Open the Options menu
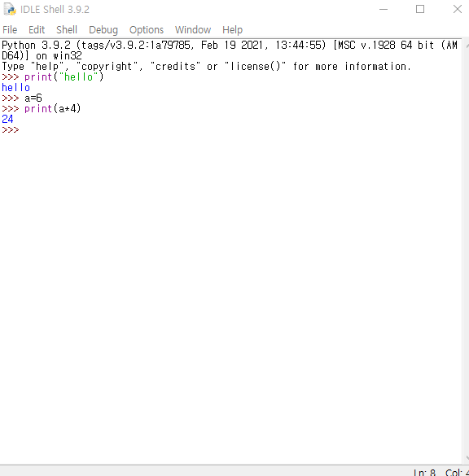The height and width of the screenshot is (476, 469). click(x=147, y=30)
